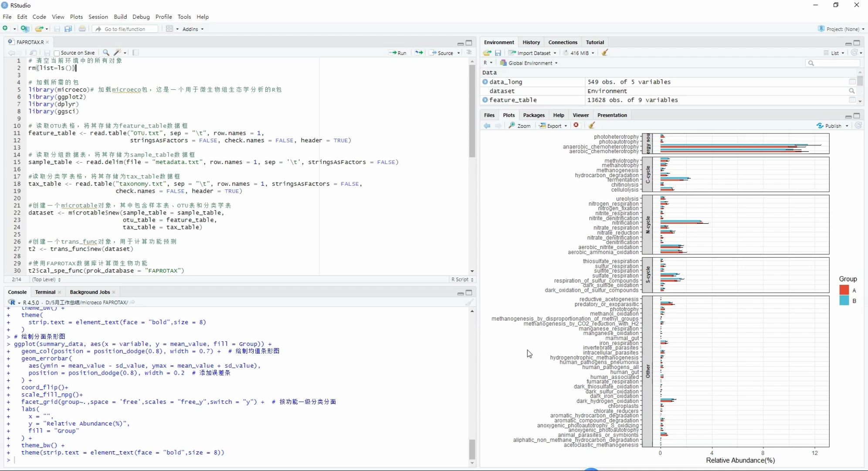Expand the Global Environment dropdown
The width and height of the screenshot is (868, 471).
tap(529, 63)
